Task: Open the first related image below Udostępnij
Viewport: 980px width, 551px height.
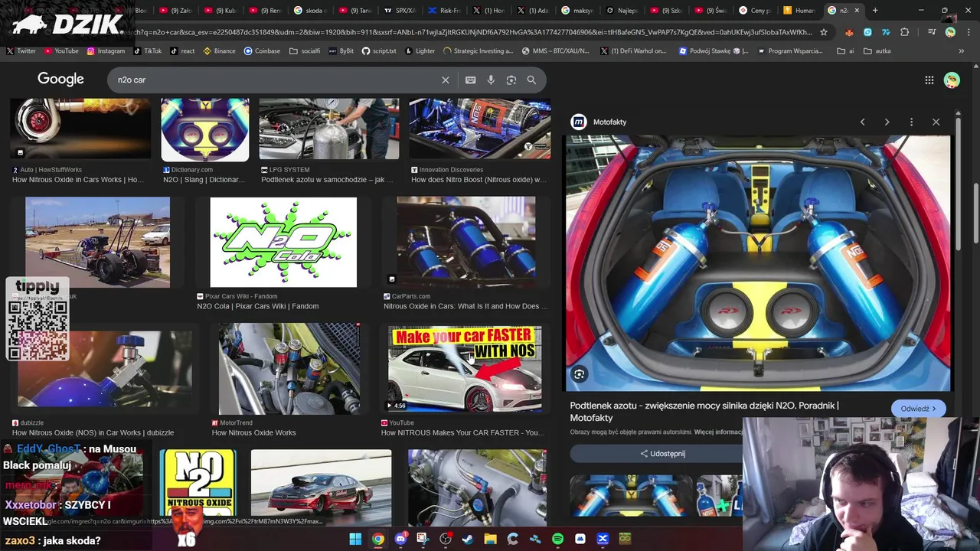Action: (x=631, y=496)
